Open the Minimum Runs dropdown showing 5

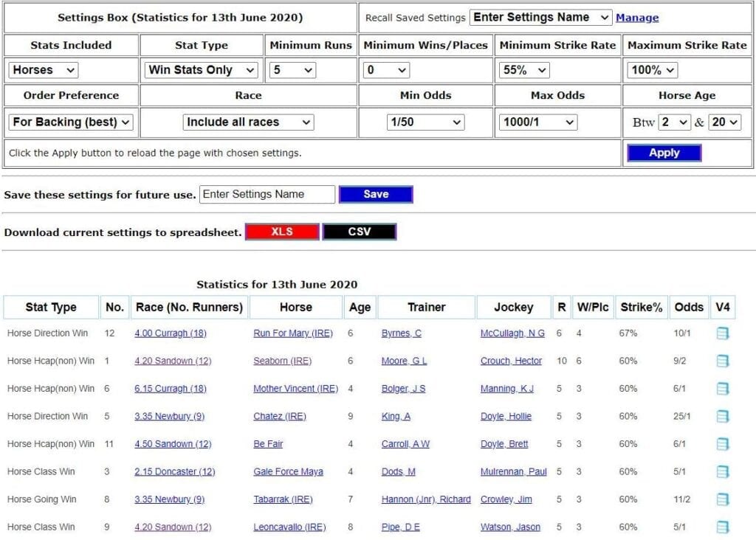coord(292,70)
